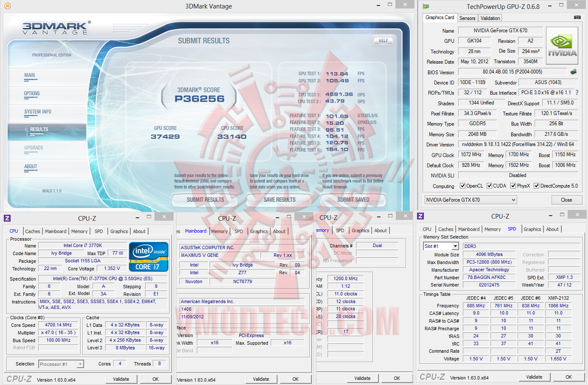588x385 pixels.
Task: Open ABOUT in the 3DMark Vantage sidebar
Action: (x=31, y=166)
